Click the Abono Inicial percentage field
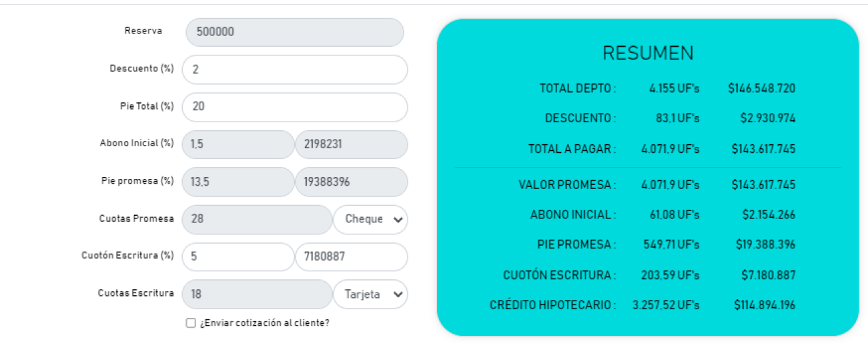The height and width of the screenshot is (344, 868). 237,144
